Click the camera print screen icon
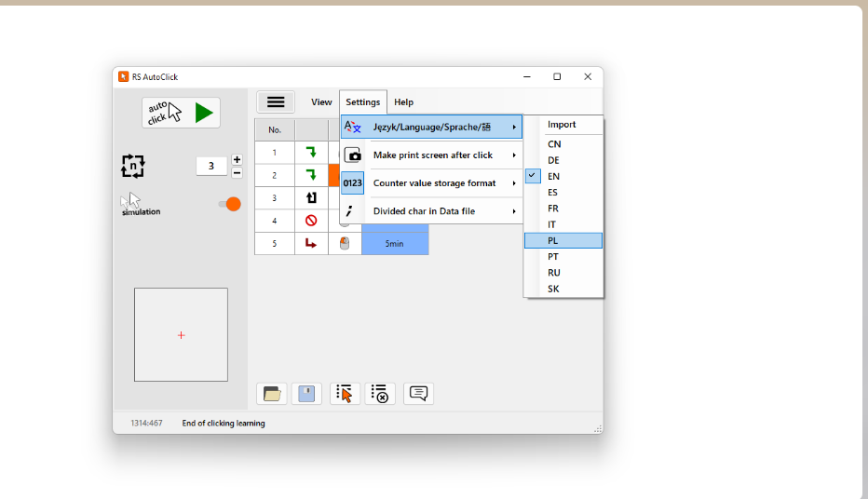Screen dimensions: 868x499 point(353,155)
